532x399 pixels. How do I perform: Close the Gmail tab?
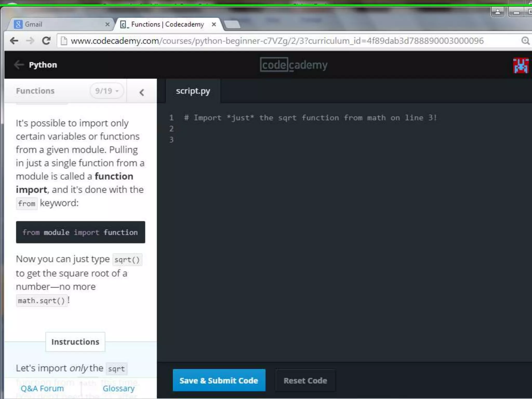coord(107,24)
